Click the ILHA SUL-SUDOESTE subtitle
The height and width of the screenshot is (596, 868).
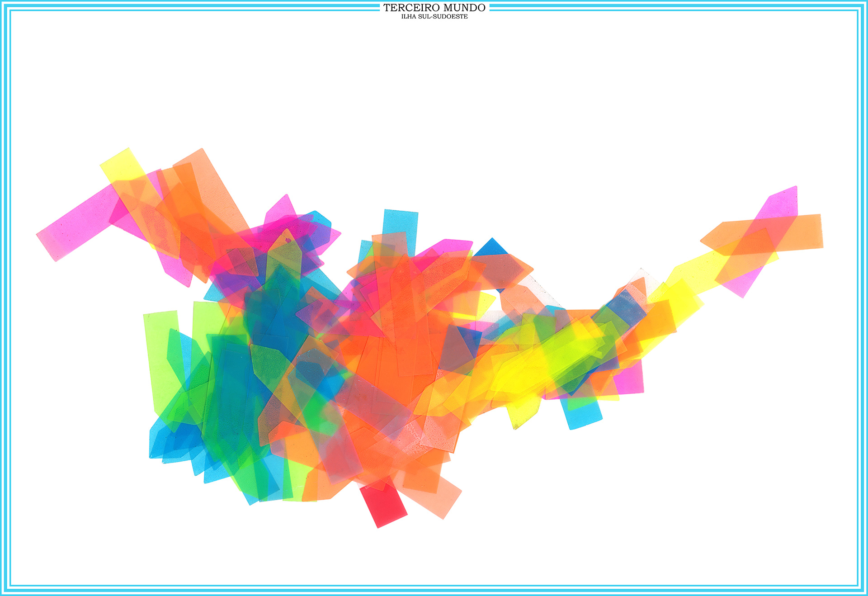(x=434, y=17)
